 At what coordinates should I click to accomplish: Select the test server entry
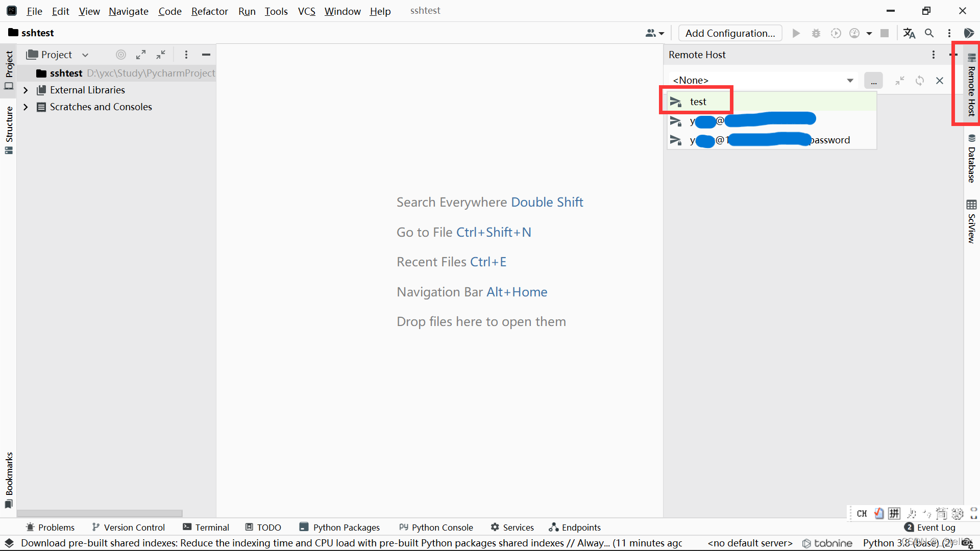coord(698,102)
